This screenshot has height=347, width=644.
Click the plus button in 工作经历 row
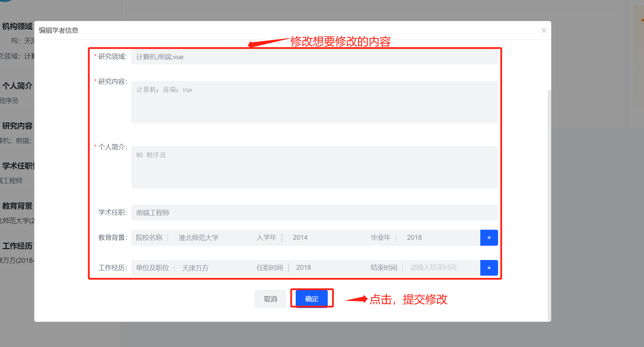point(489,268)
